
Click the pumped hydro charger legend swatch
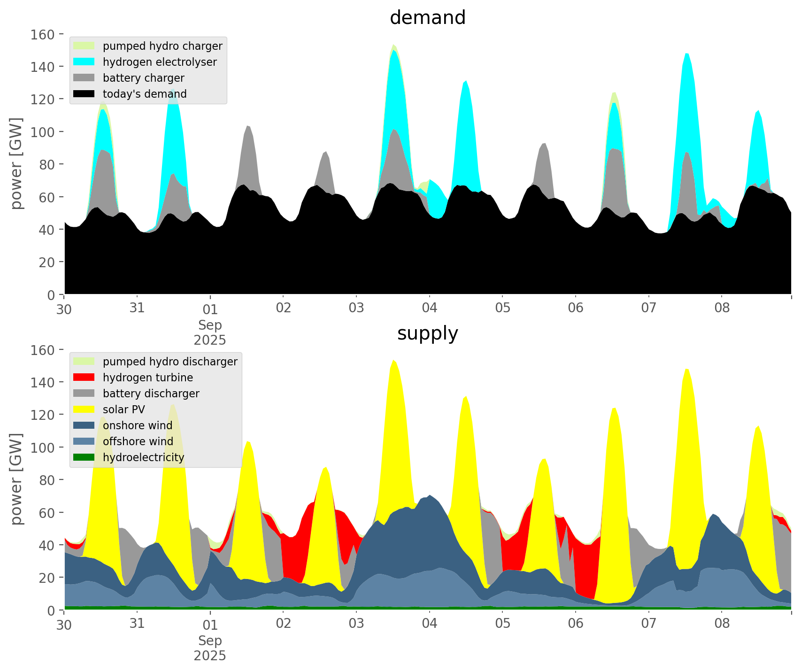84,46
